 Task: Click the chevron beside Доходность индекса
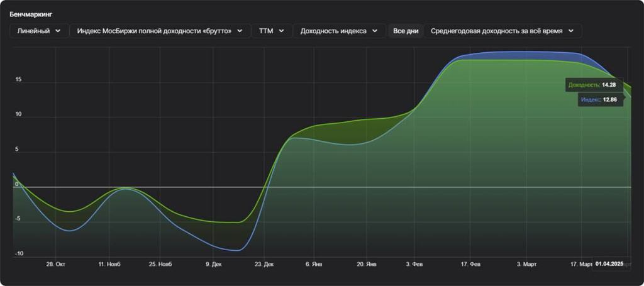click(374, 31)
